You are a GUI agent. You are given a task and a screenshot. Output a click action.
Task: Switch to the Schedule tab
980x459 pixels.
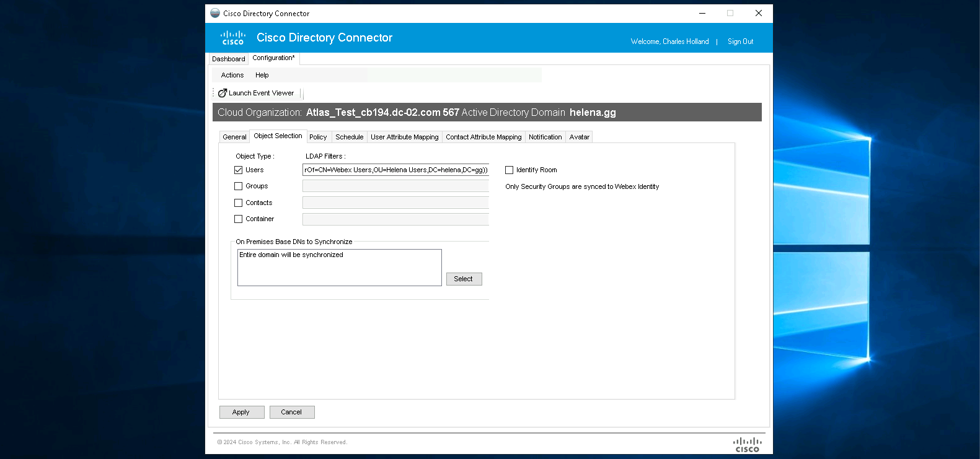pyautogui.click(x=350, y=137)
